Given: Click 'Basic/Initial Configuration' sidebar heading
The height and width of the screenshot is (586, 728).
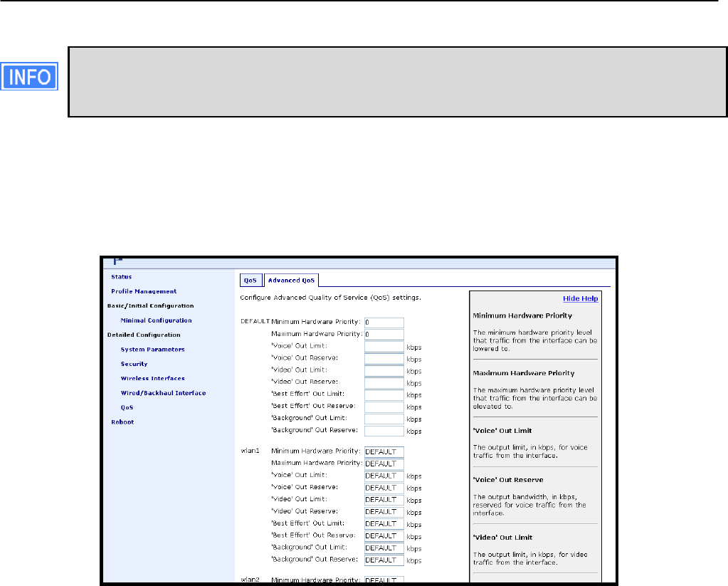Looking at the screenshot, I should click(x=150, y=305).
